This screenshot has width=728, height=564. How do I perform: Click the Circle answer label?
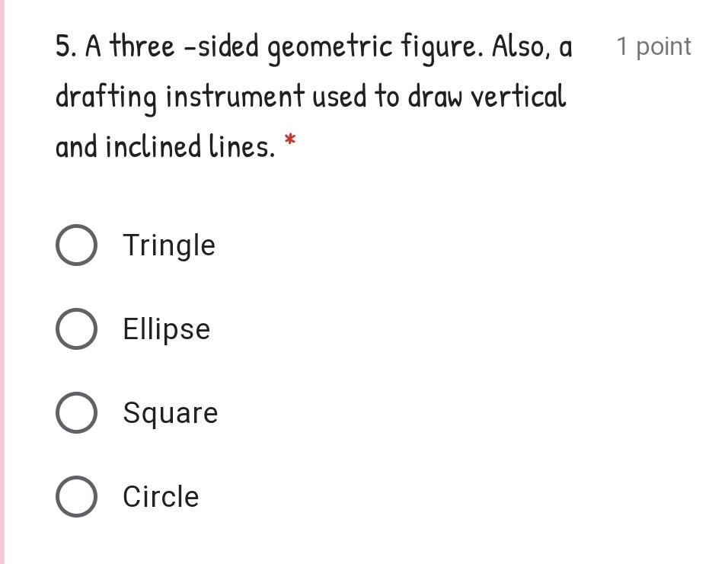coord(160,496)
